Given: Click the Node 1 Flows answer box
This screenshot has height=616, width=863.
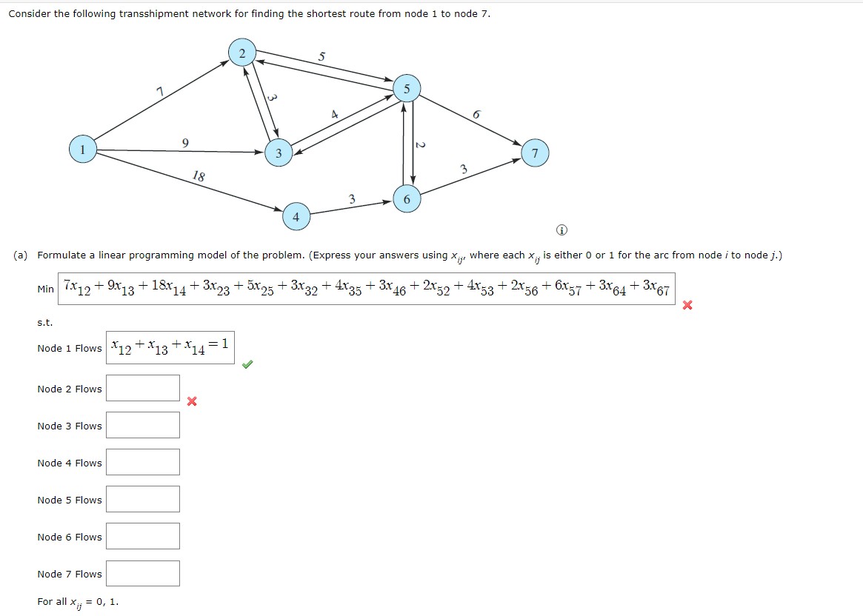Looking at the screenshot, I should tap(171, 346).
